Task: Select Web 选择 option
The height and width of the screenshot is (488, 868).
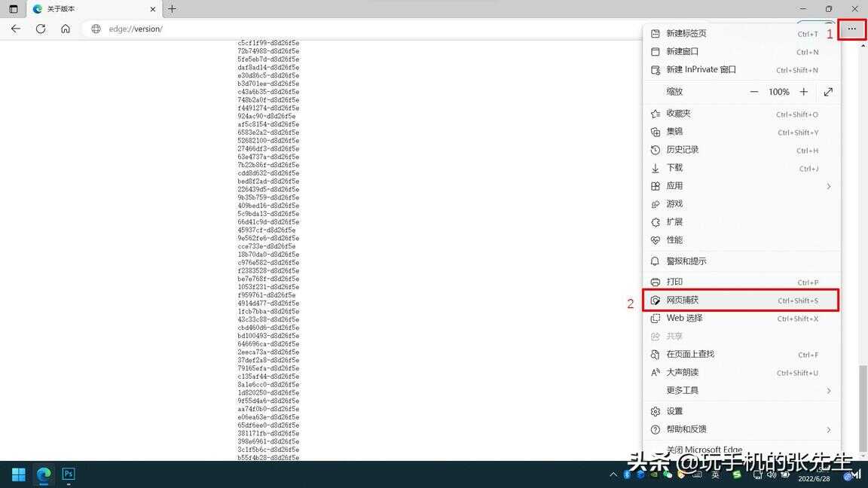Action: point(741,318)
